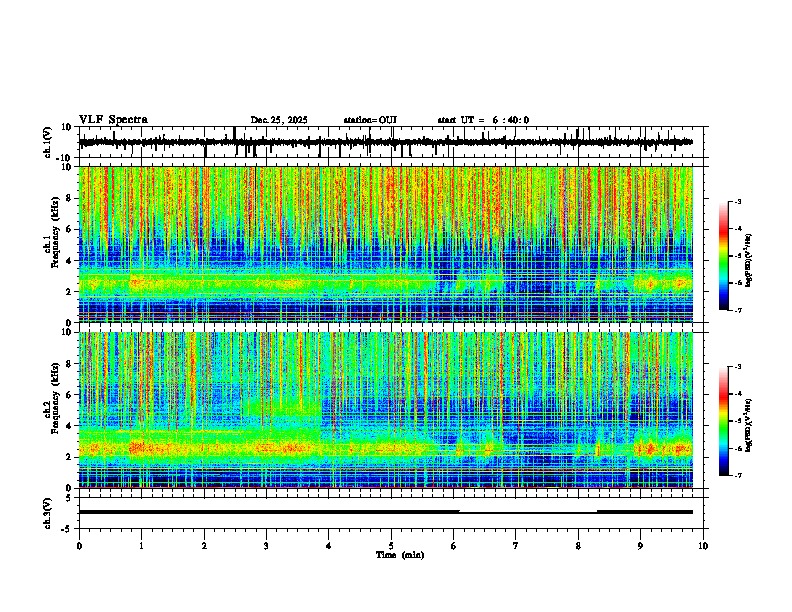The height and width of the screenshot is (612, 792).
Task: Click the "-5" tick of ch.3(V) axis
Action: (x=67, y=529)
